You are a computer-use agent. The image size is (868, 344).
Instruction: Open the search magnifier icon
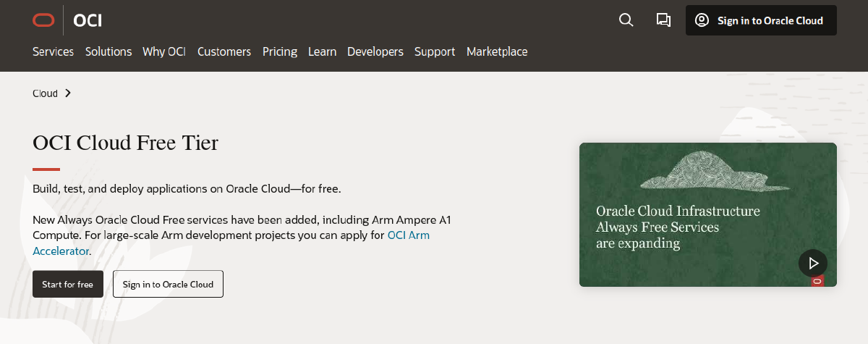point(626,20)
